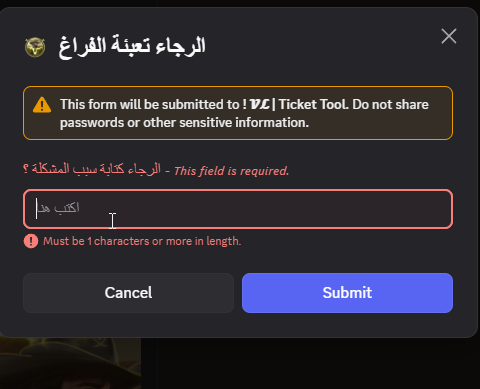
Task: Click the Arabic modal title heading
Action: [x=132, y=47]
